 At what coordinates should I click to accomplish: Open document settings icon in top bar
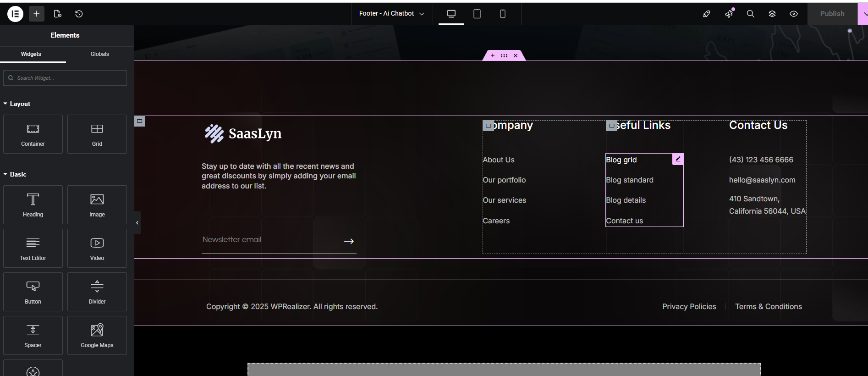(57, 14)
